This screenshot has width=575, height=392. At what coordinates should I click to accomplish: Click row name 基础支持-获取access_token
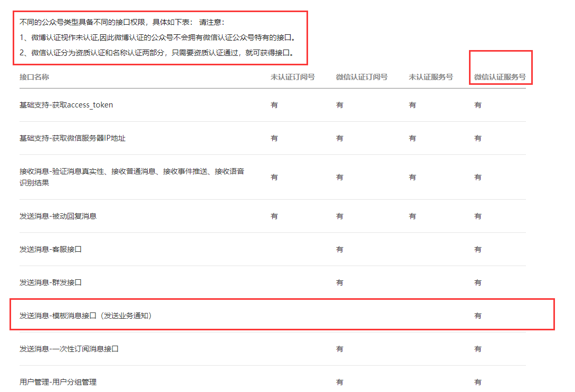pos(66,105)
